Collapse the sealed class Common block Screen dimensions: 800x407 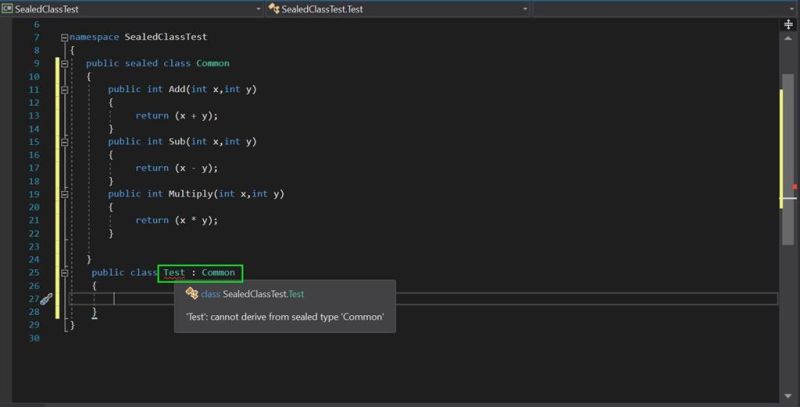[64, 63]
